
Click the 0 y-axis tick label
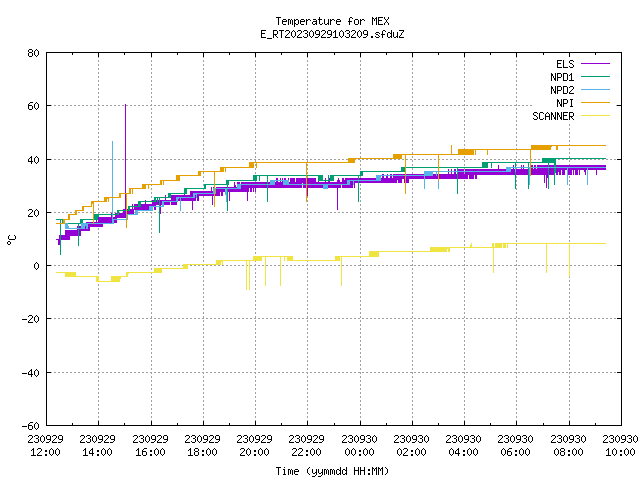click(36, 266)
